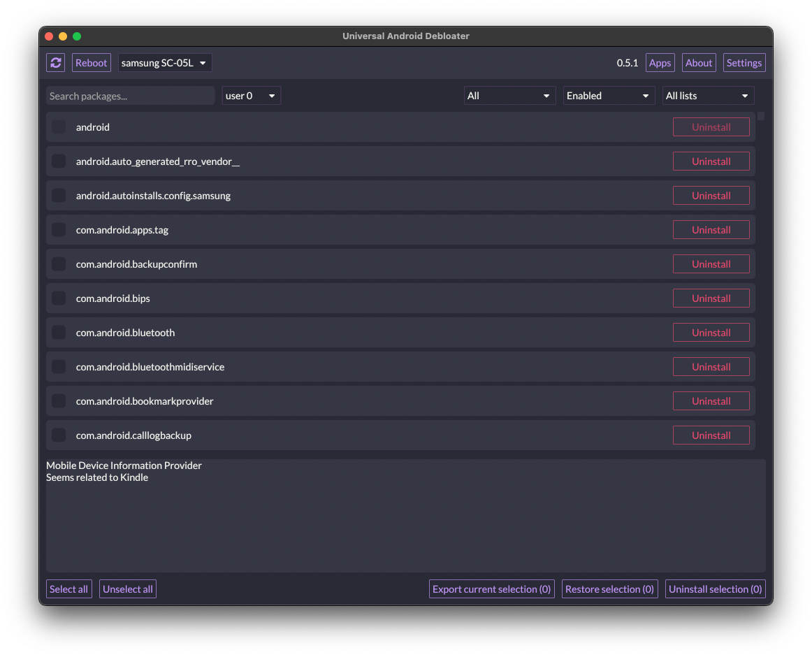The image size is (812, 657).
Task: Click Uninstall selection (0)
Action: pyautogui.click(x=715, y=589)
